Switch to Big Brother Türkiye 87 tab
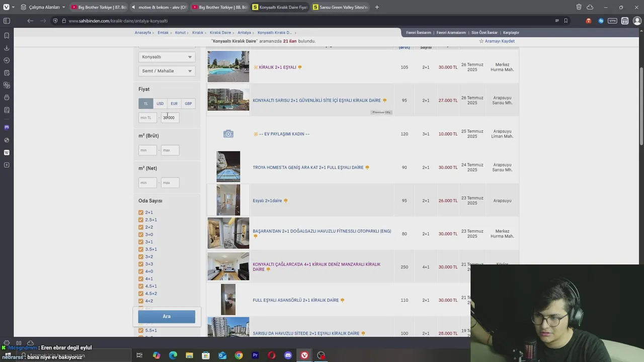This screenshot has height=362, width=644. point(98,7)
